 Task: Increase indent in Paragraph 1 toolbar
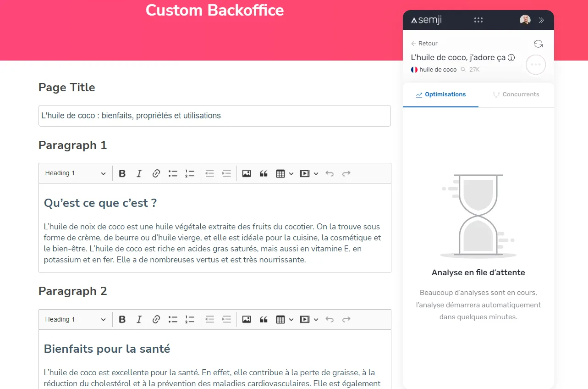click(x=226, y=173)
